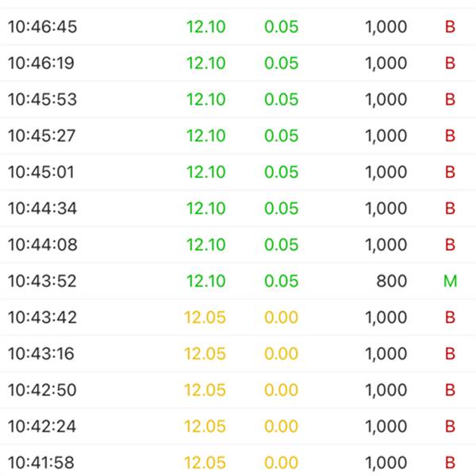The height and width of the screenshot is (476, 476).
Task: Click the 1,000 volume at 10:46:45
Action: click(386, 27)
